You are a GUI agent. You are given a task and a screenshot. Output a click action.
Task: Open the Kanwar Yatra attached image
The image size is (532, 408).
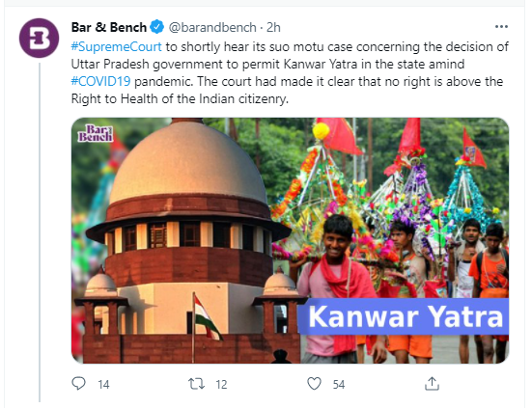(290, 240)
